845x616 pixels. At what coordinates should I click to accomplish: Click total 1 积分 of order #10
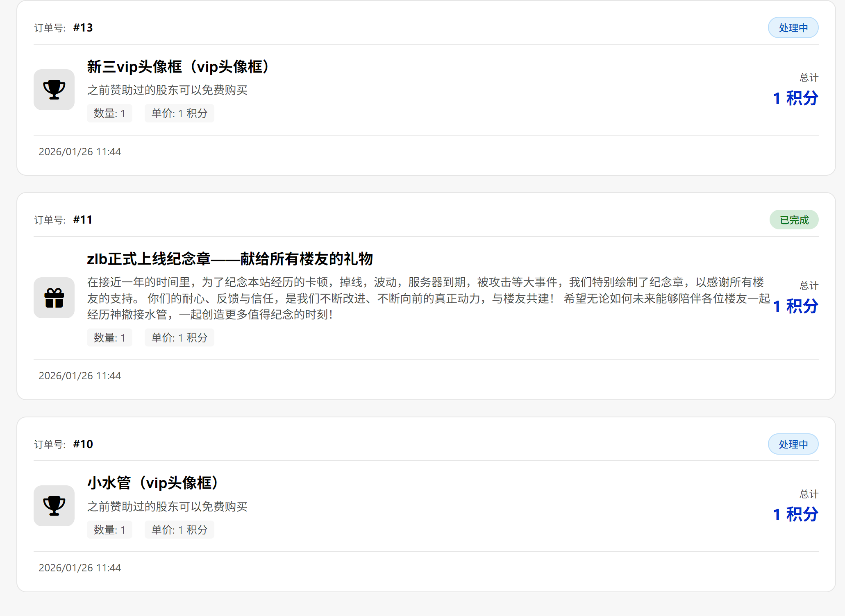(795, 514)
